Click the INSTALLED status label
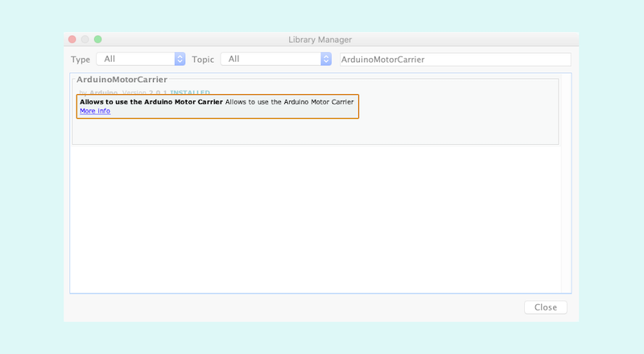The height and width of the screenshot is (354, 644). click(190, 93)
